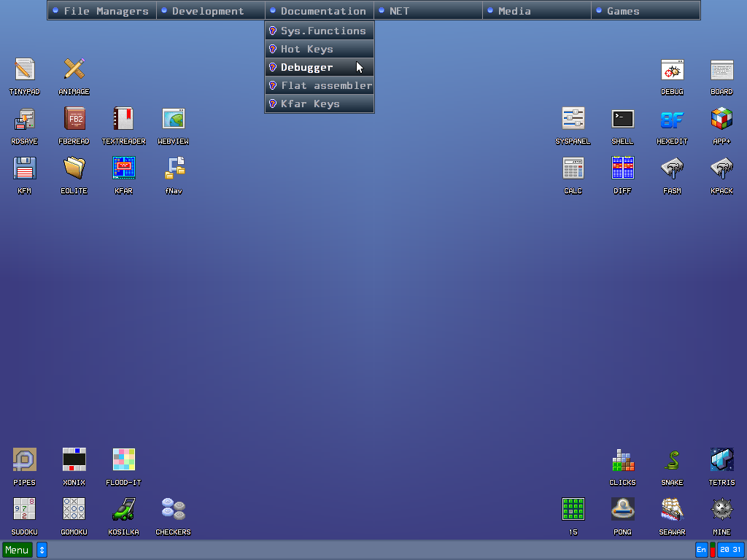Image resolution: width=747 pixels, height=560 pixels.
Task: Expand the Games dropdown menu
Action: coord(646,11)
